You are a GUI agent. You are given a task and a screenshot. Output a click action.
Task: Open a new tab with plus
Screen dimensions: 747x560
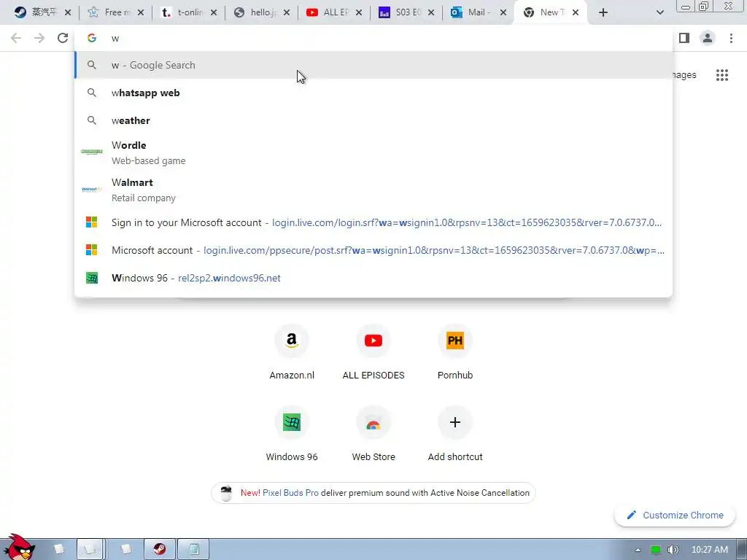point(603,12)
